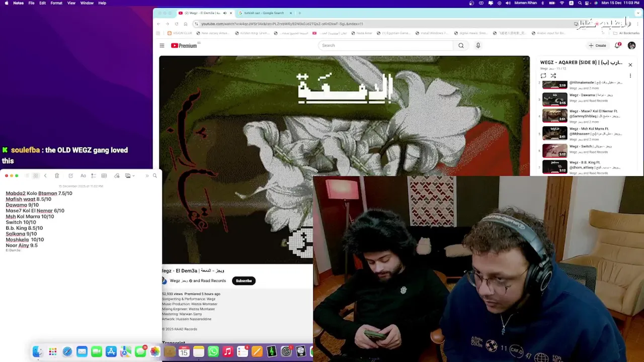Open the YouTube hamburger guide menu
Image resolution: width=644 pixels, height=362 pixels.
(162, 46)
